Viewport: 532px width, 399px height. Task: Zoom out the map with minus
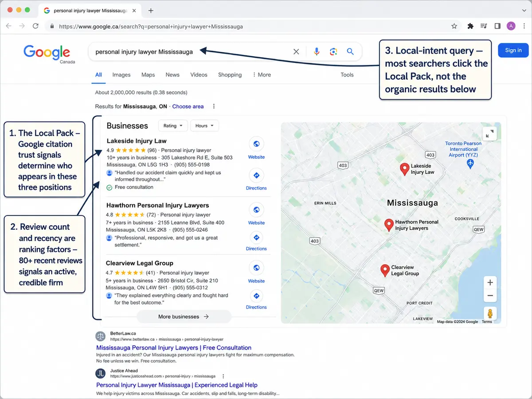tap(490, 296)
